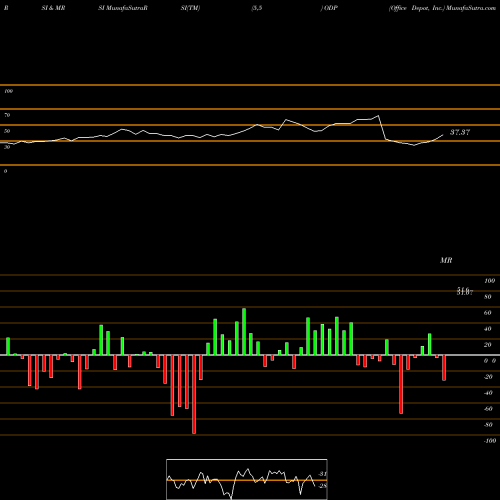The height and width of the screenshot is (500, 500).
Task: Click the 'SI MunafaSutraR' header text
Action: 123,8
